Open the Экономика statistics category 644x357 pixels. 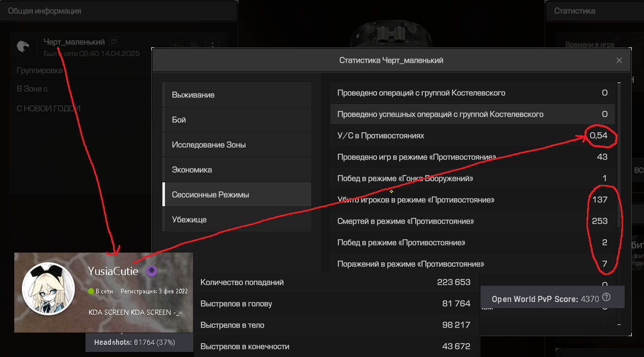[236, 170]
